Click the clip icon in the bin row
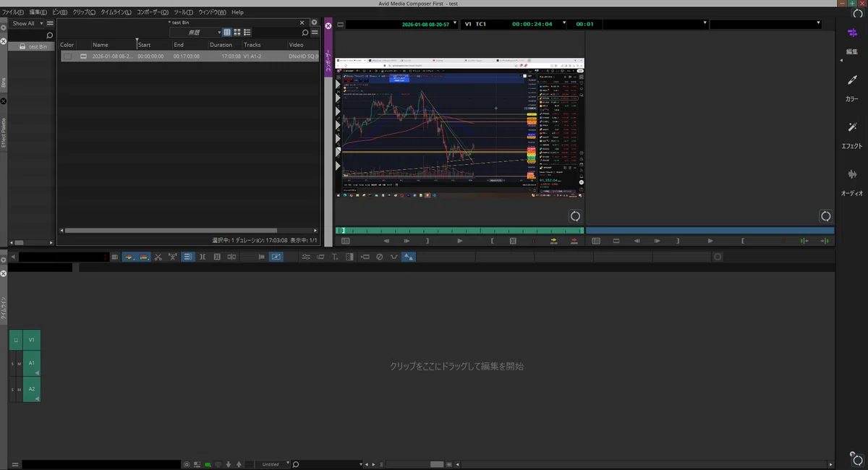 [x=83, y=56]
